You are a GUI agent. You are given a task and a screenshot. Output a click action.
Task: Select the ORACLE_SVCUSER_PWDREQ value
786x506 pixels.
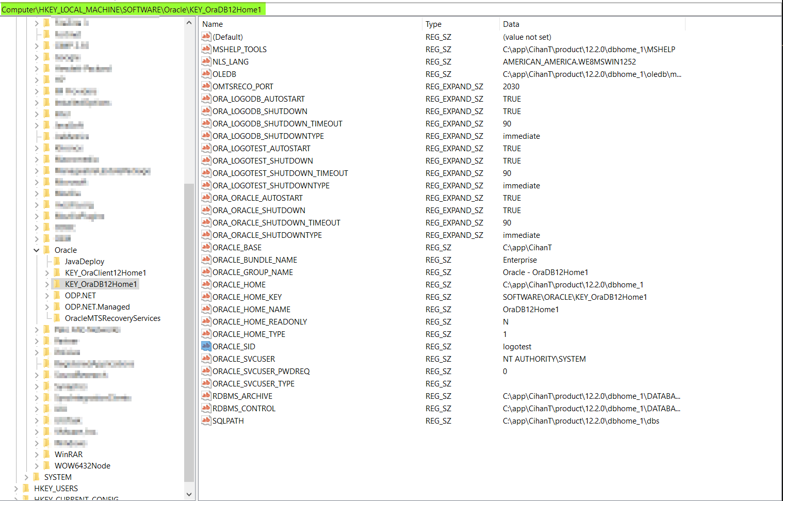[x=261, y=371]
